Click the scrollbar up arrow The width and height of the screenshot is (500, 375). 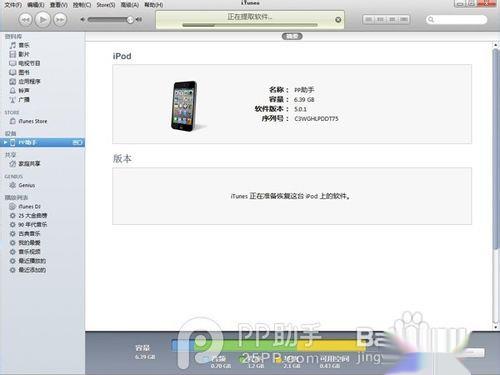tap(496, 45)
